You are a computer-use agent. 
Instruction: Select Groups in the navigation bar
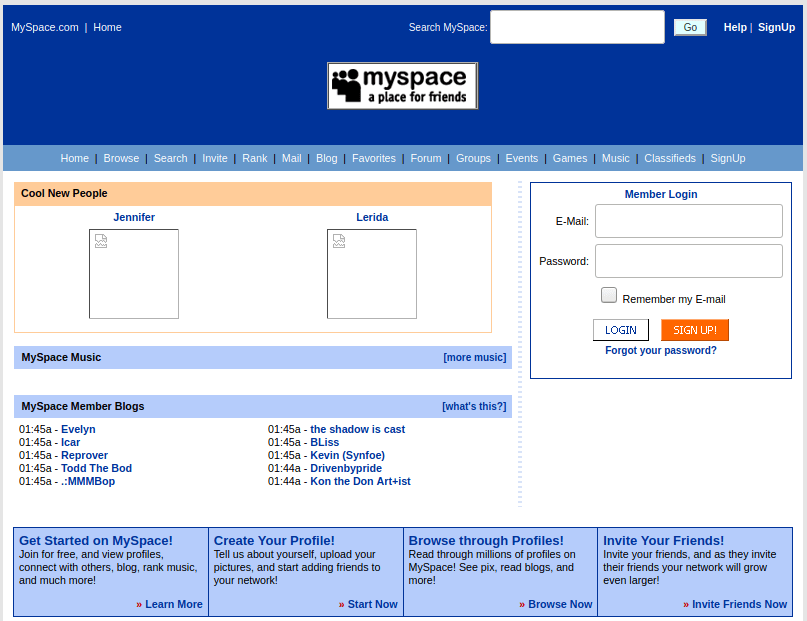point(473,158)
